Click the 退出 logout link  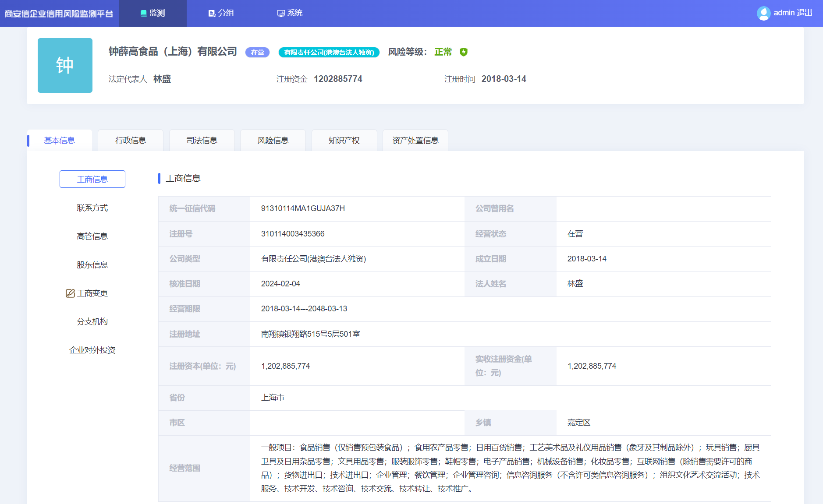805,13
